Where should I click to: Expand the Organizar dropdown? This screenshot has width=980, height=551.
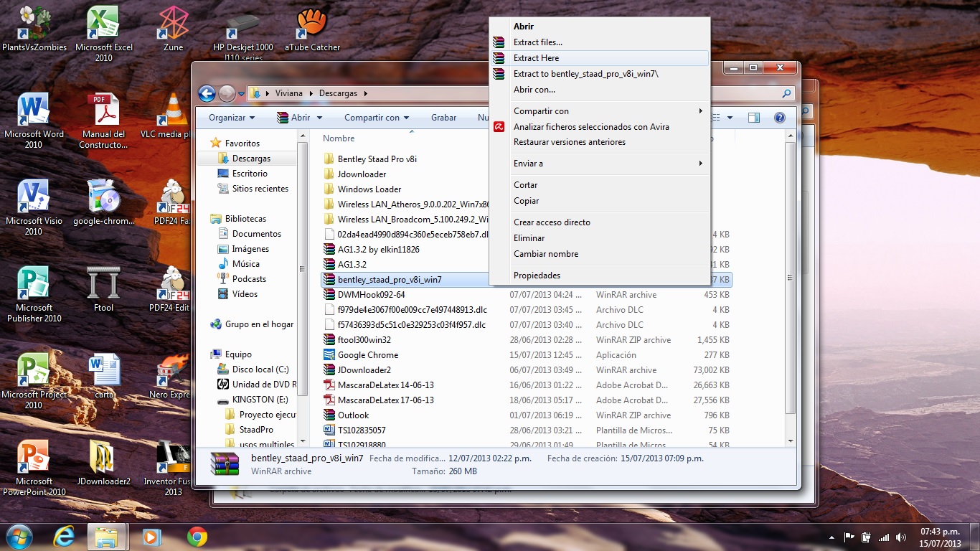[x=232, y=118]
